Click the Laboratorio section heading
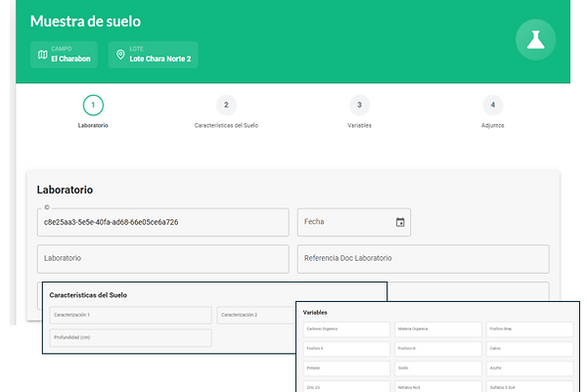Viewport: 587px width, 392px height. click(x=65, y=190)
